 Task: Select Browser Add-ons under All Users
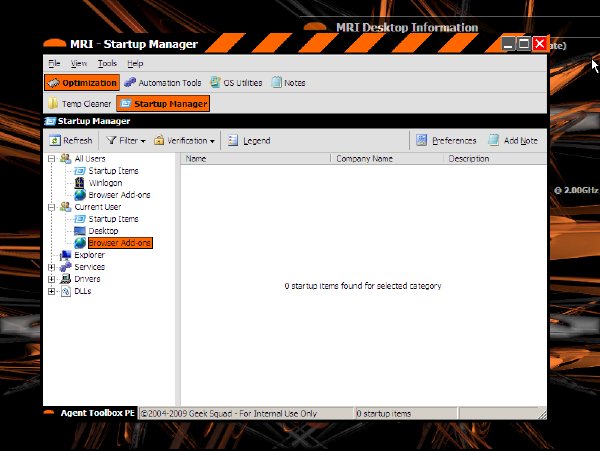pyautogui.click(x=119, y=195)
